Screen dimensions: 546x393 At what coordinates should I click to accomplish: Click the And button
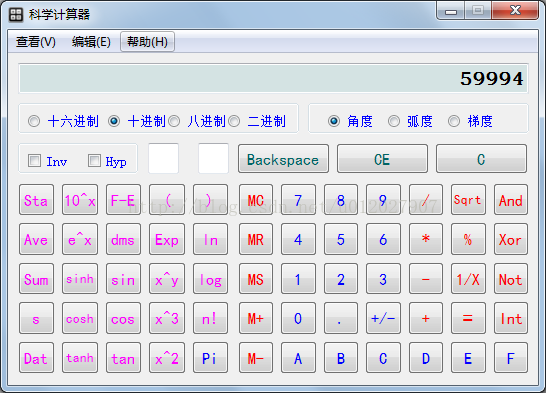coord(511,200)
